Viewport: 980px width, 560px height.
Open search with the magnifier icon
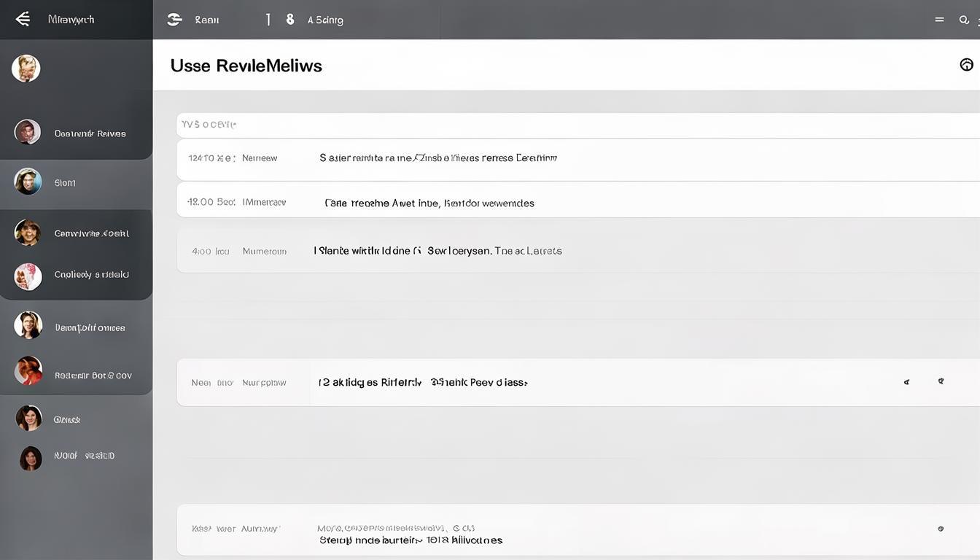tap(964, 20)
